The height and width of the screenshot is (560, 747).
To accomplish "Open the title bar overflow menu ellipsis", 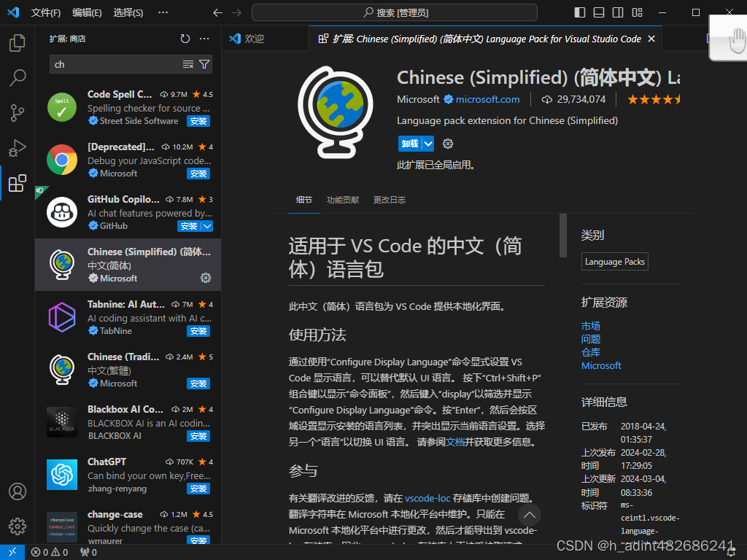I will tap(163, 12).
